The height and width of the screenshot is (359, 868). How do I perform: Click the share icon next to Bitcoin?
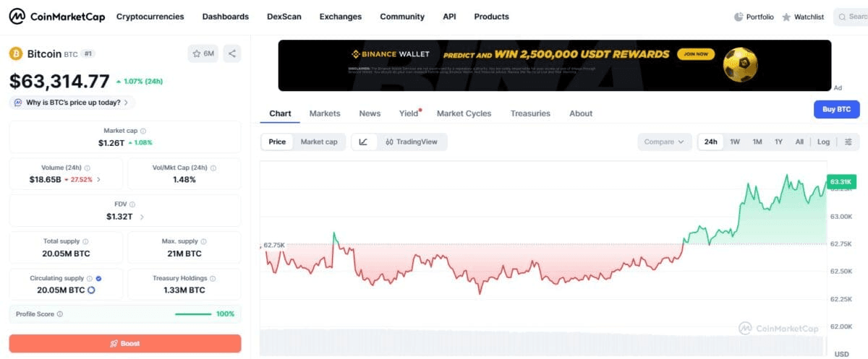click(232, 53)
